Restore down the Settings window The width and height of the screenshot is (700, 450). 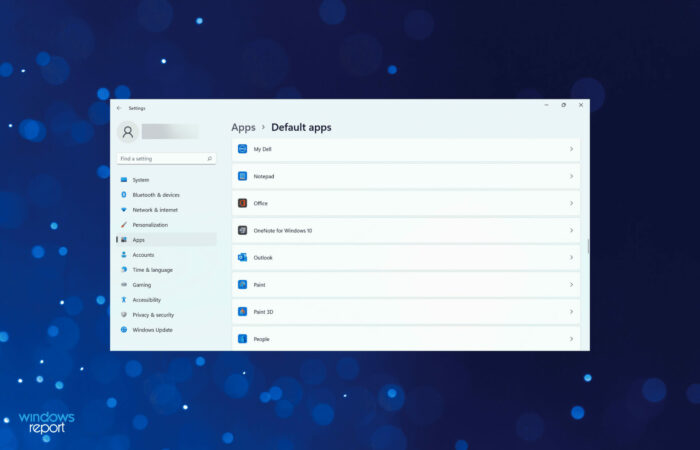(563, 105)
